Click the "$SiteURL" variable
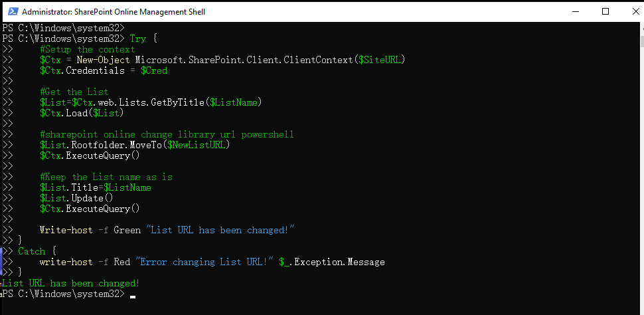This screenshot has width=644, height=315. tap(380, 60)
